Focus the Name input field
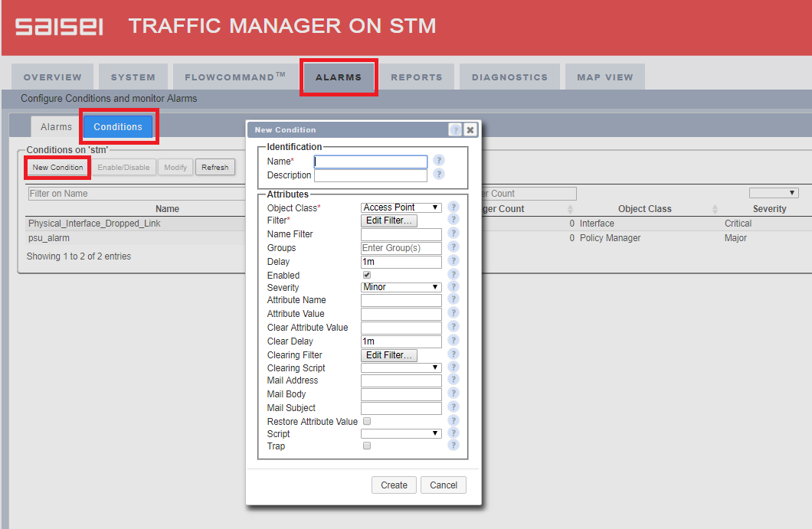 (x=371, y=162)
